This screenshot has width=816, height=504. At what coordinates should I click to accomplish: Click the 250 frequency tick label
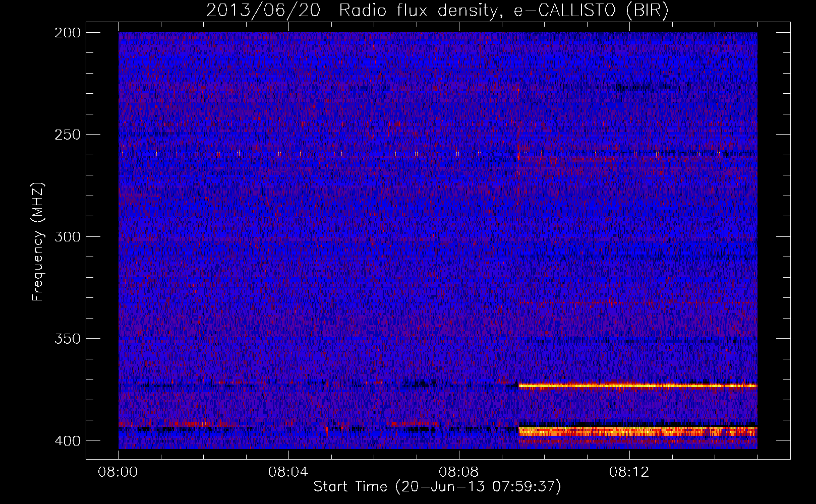coord(67,135)
